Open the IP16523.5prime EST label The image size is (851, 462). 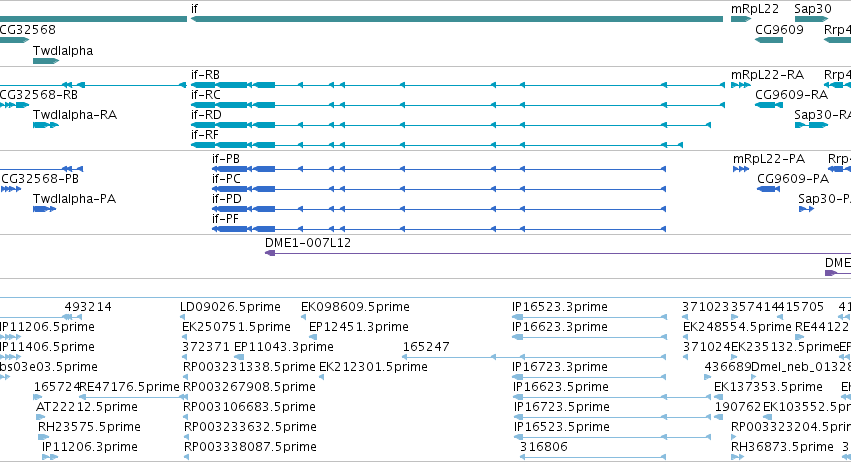point(562,427)
